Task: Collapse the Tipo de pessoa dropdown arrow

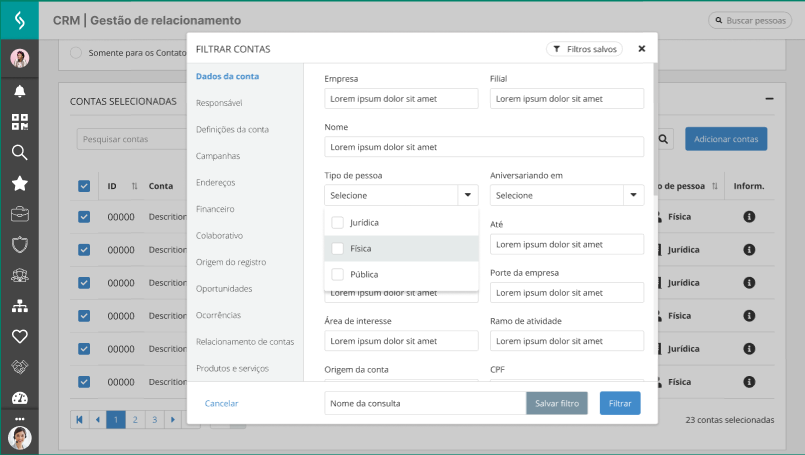Action: click(x=466, y=195)
